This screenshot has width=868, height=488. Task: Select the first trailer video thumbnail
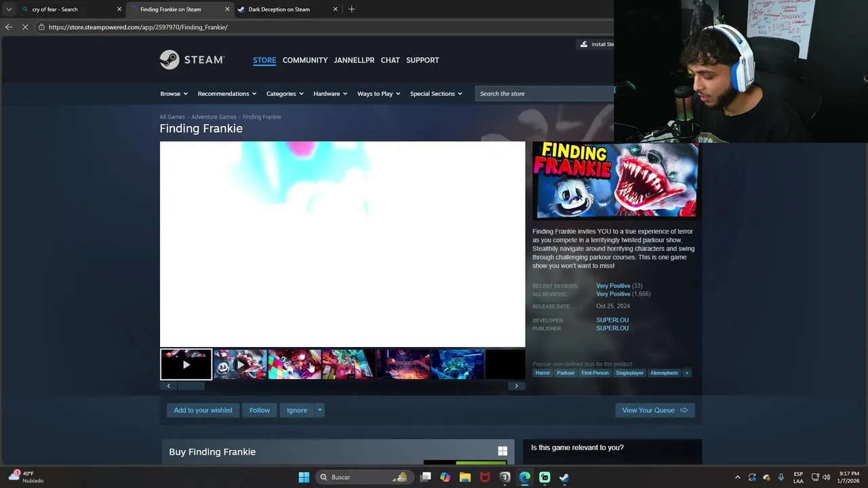tap(186, 365)
